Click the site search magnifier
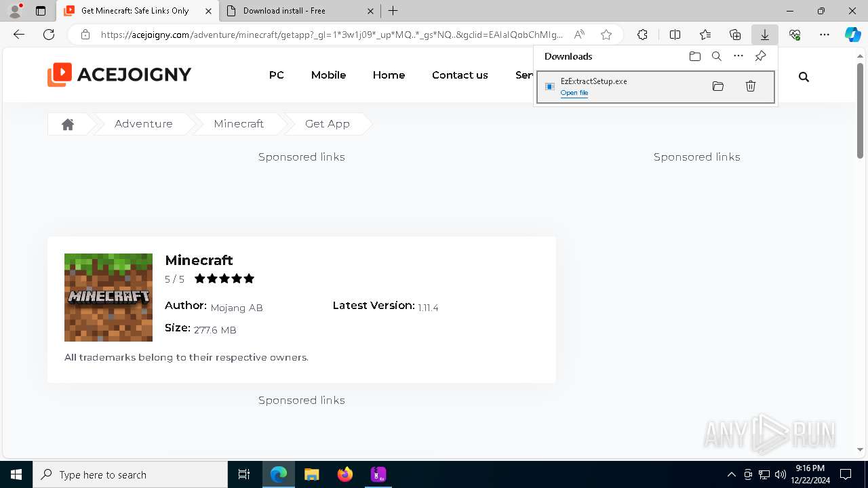 click(804, 77)
